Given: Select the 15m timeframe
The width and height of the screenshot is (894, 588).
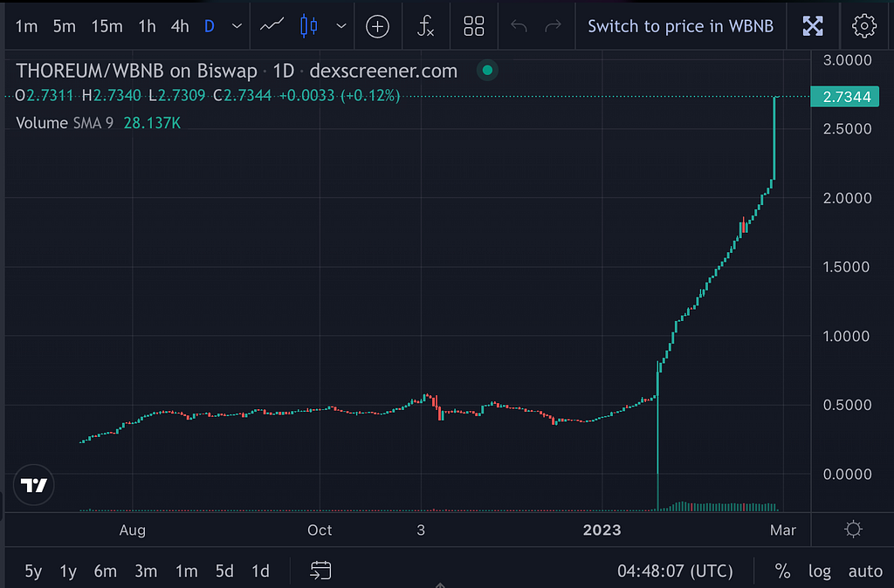Looking at the screenshot, I should tap(107, 26).
